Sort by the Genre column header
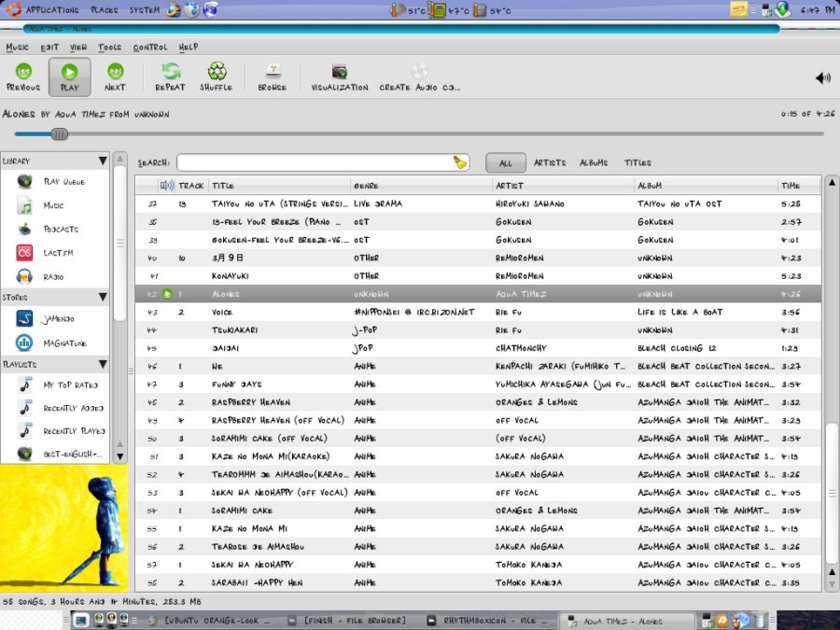The width and height of the screenshot is (840, 630). coord(421,186)
